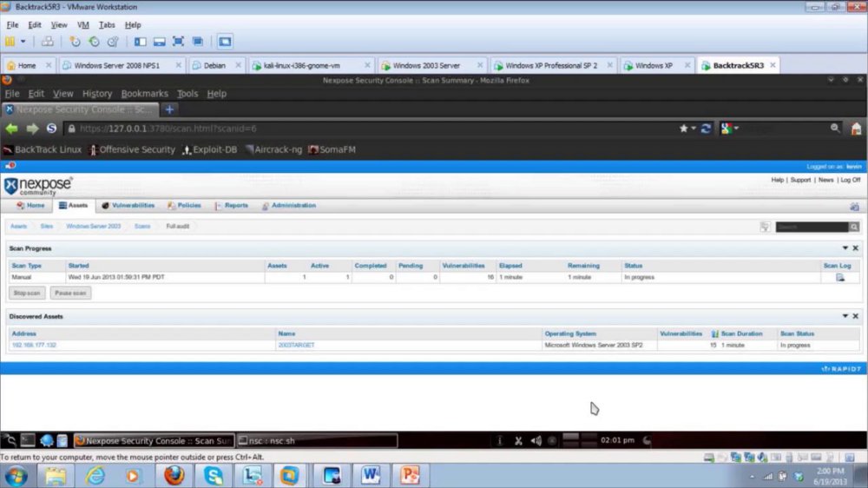Open Firefox History menu
This screenshot has height=488, width=868.
pyautogui.click(x=97, y=94)
